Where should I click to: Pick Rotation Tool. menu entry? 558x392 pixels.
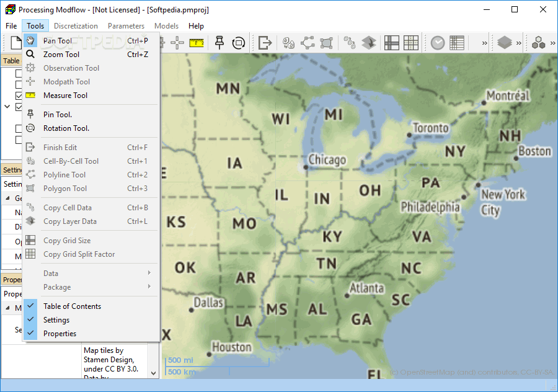(92, 128)
